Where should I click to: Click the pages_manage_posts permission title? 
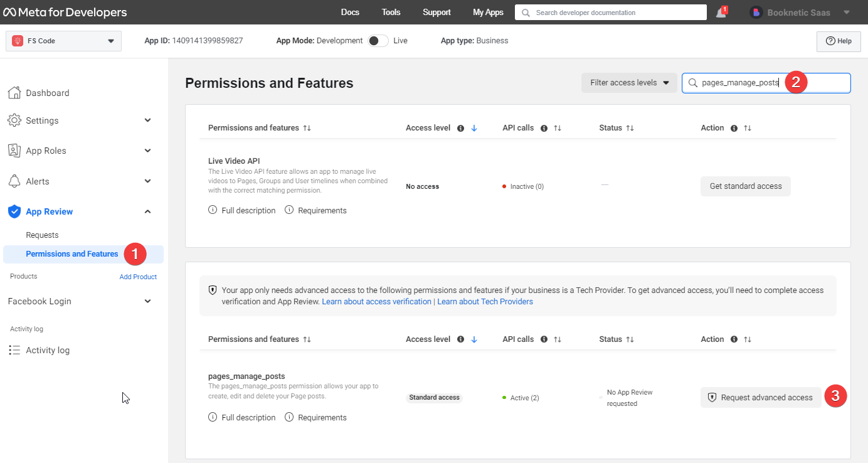point(246,376)
